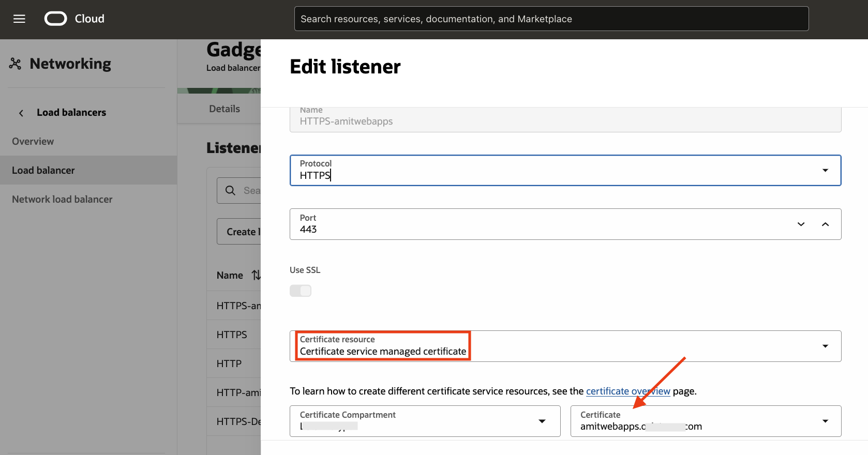Click the Cloud brand text

click(x=89, y=19)
